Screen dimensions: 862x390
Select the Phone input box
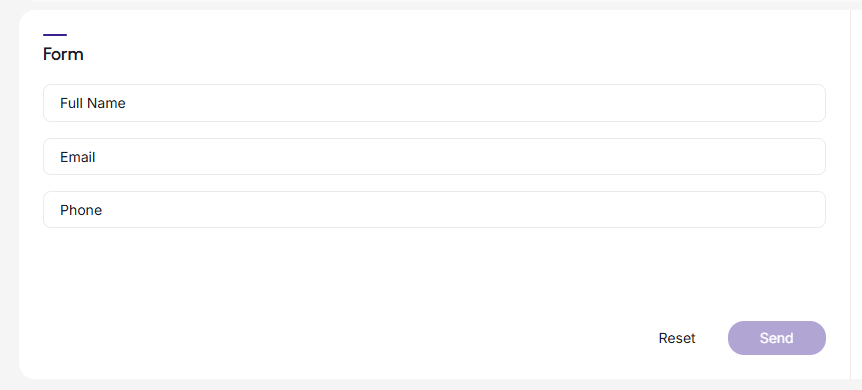pos(434,210)
